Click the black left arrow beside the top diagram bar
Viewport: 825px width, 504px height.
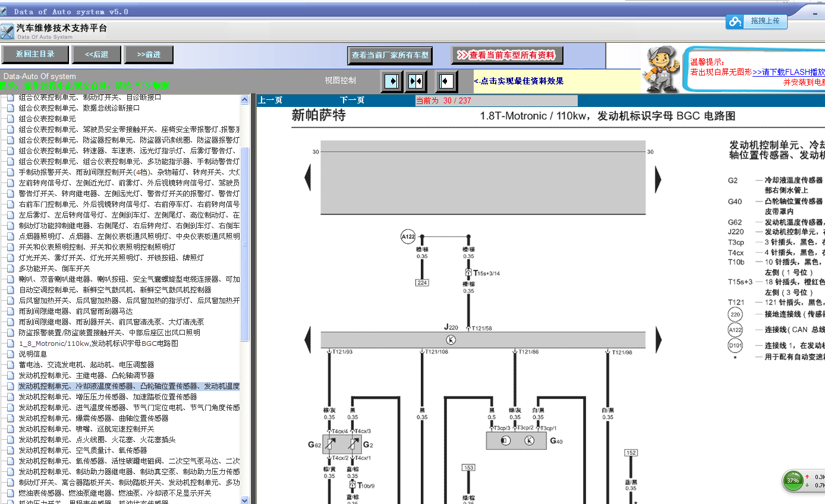tap(308, 178)
